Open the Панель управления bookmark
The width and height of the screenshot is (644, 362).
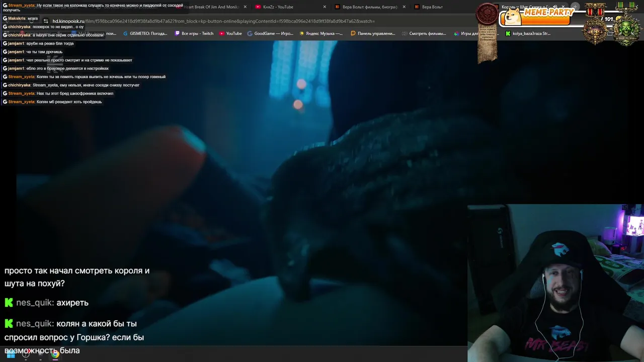373,34
